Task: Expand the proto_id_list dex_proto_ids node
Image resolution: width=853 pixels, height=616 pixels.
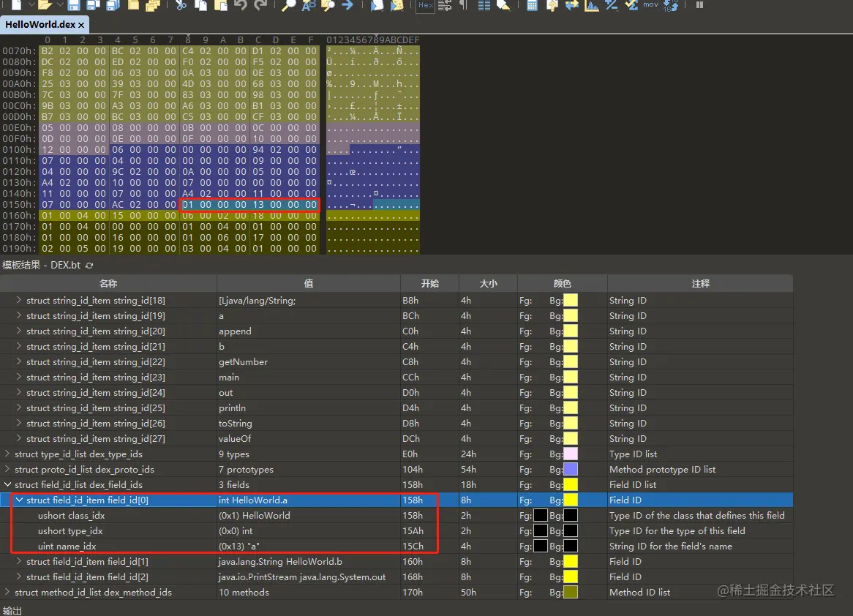Action: coord(7,469)
